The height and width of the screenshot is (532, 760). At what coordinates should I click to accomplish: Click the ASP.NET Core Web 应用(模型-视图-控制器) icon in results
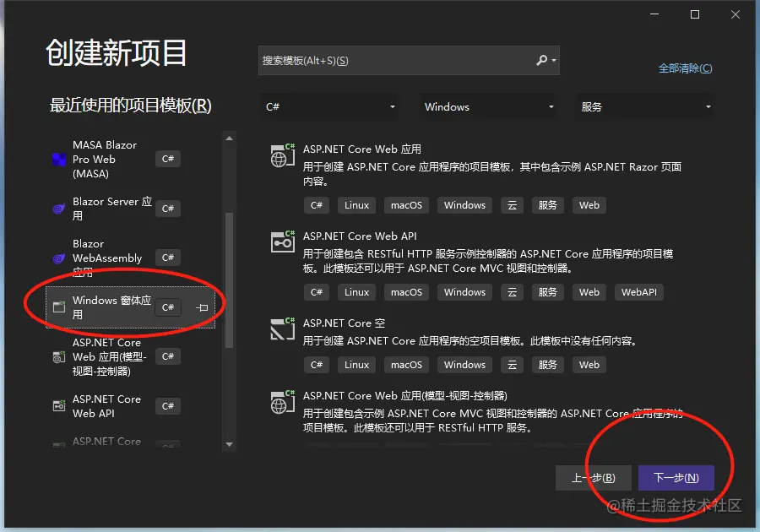tap(283, 402)
